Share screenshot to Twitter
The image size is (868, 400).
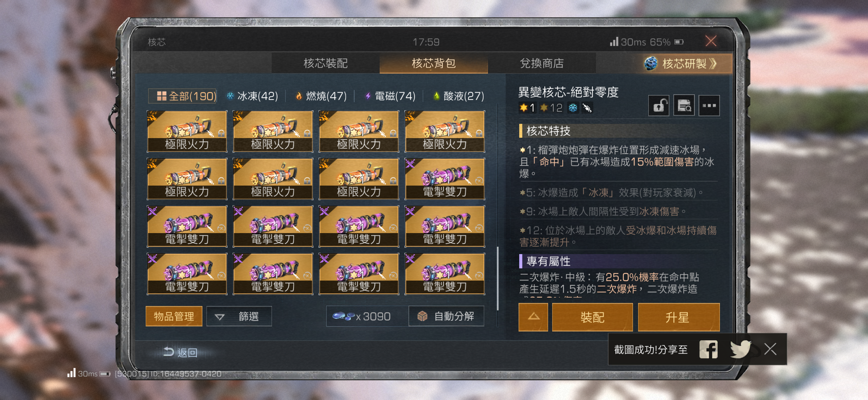741,349
